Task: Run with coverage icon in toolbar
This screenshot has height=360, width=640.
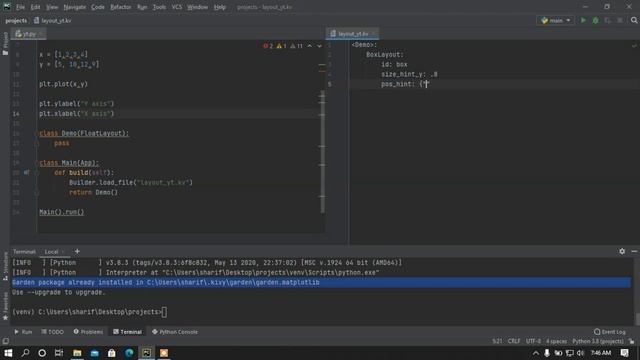Action: 608,20
